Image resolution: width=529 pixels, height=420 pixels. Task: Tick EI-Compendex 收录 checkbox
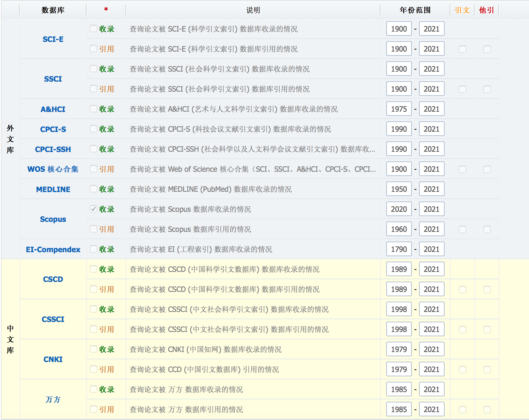pyautogui.click(x=94, y=249)
